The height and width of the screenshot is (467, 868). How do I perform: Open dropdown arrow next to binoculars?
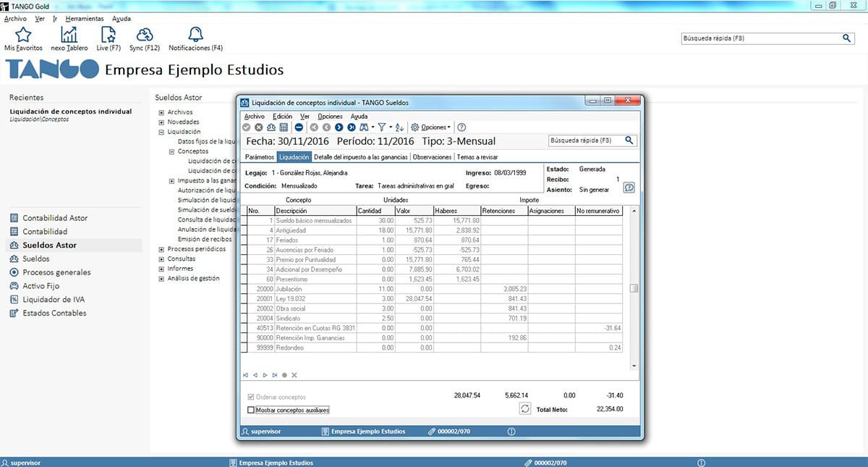(x=373, y=127)
